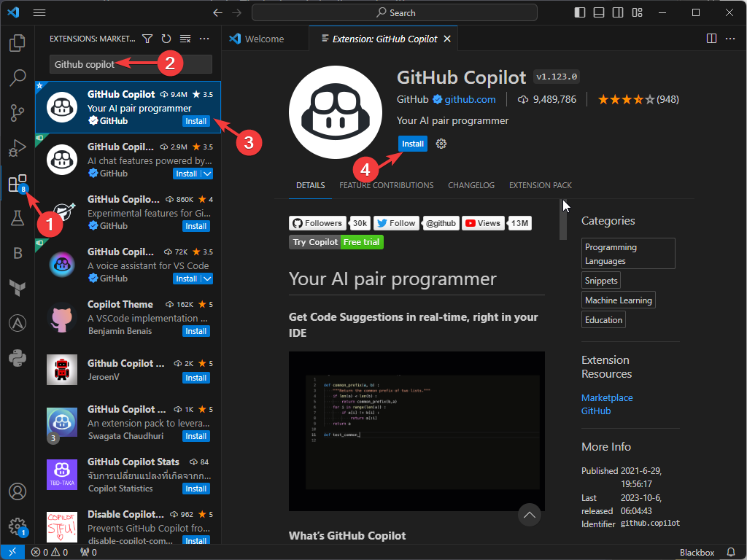Open the notifications bell in the status bar
This screenshot has height=560, width=747.
tap(730, 552)
